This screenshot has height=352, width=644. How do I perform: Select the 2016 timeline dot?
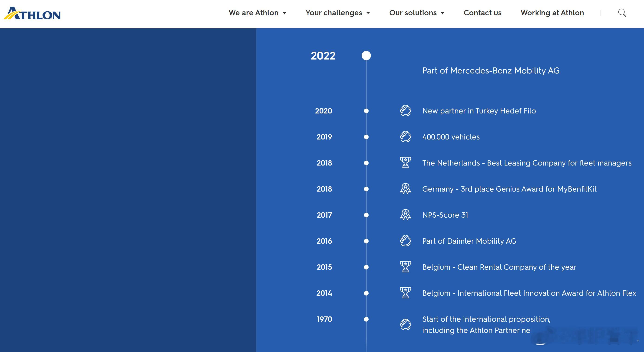366,241
